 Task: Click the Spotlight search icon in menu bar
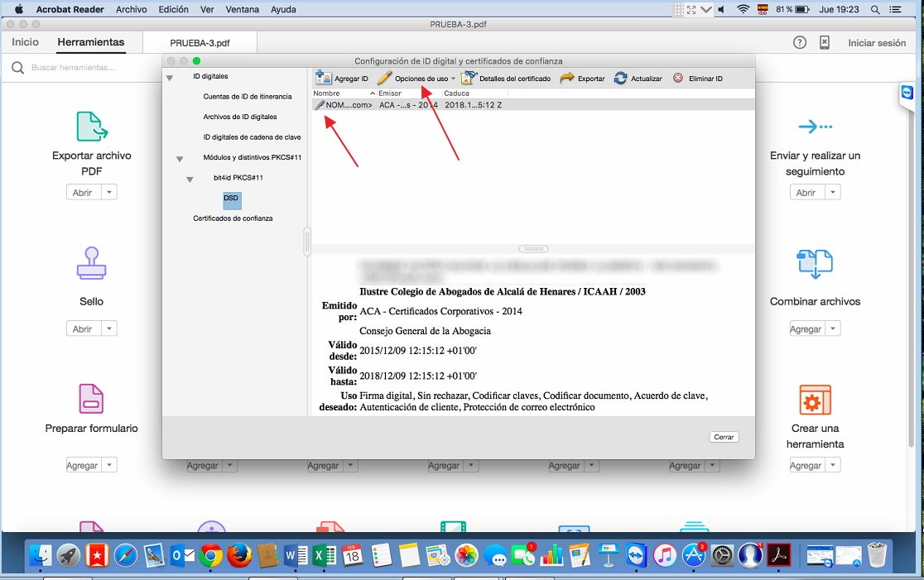click(x=876, y=9)
